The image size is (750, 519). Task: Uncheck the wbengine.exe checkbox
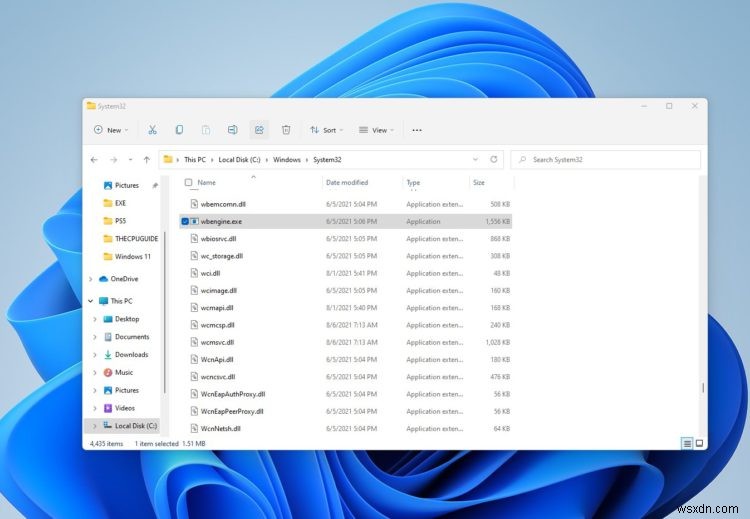click(185, 221)
